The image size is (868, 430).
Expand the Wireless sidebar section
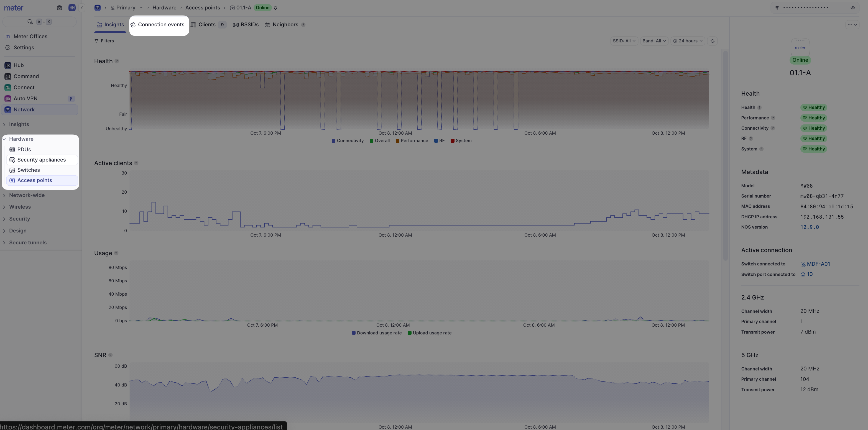20,207
